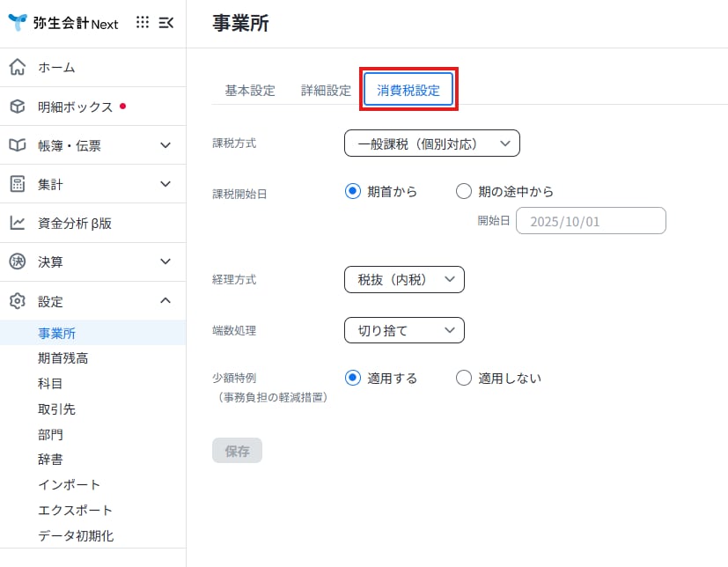This screenshot has height=567, width=728.
Task: Collapse the sidebar with the menu toggle icon
Action: 165,22
